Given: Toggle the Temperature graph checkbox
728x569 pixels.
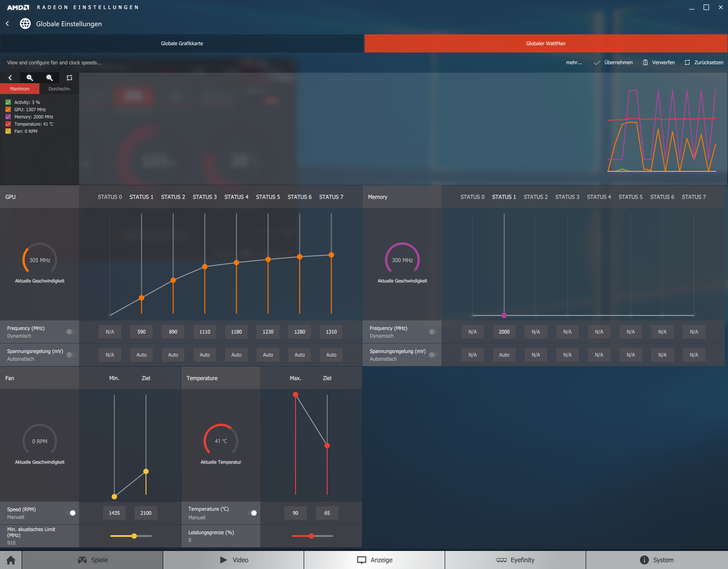Looking at the screenshot, I should point(8,124).
